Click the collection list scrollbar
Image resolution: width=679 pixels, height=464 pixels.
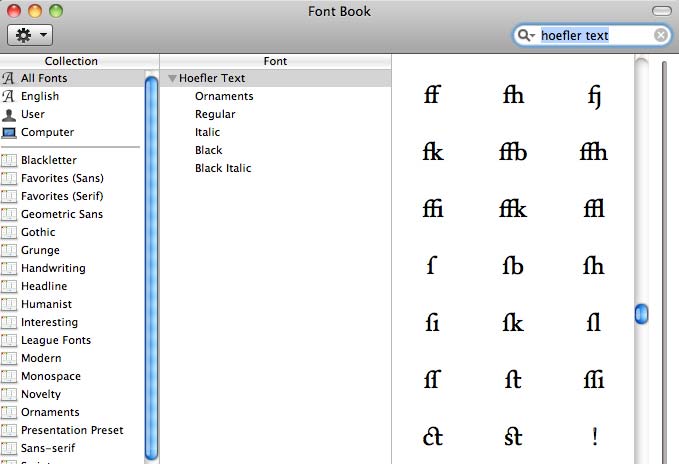click(152, 267)
